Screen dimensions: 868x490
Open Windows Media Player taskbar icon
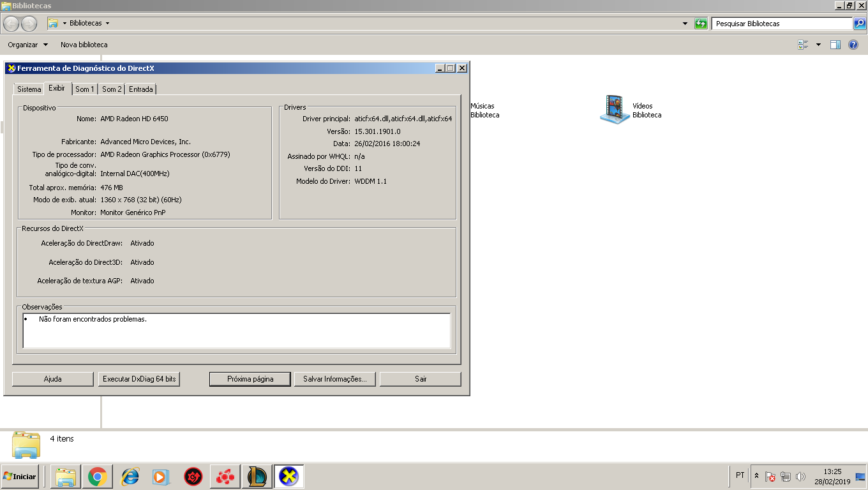click(161, 477)
